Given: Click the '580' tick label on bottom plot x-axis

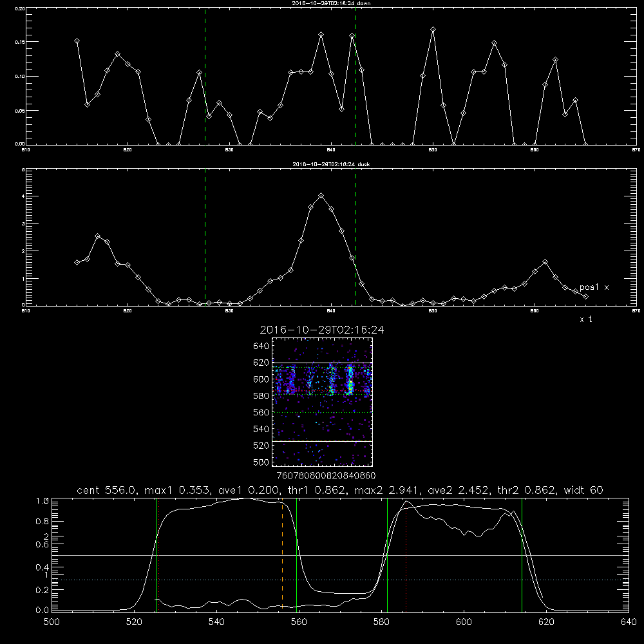Looking at the screenshot, I should click(381, 622).
